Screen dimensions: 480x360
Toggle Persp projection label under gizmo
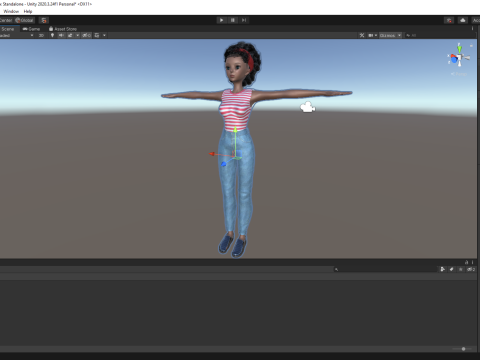point(459,74)
